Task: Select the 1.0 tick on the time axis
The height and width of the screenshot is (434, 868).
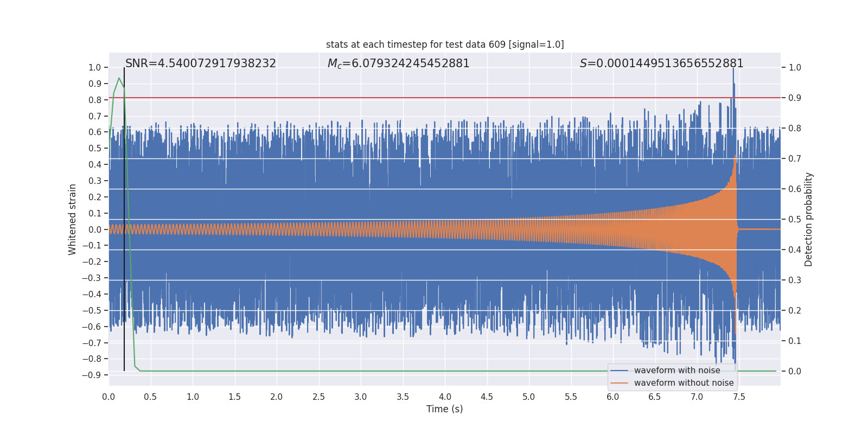Action: [x=193, y=397]
